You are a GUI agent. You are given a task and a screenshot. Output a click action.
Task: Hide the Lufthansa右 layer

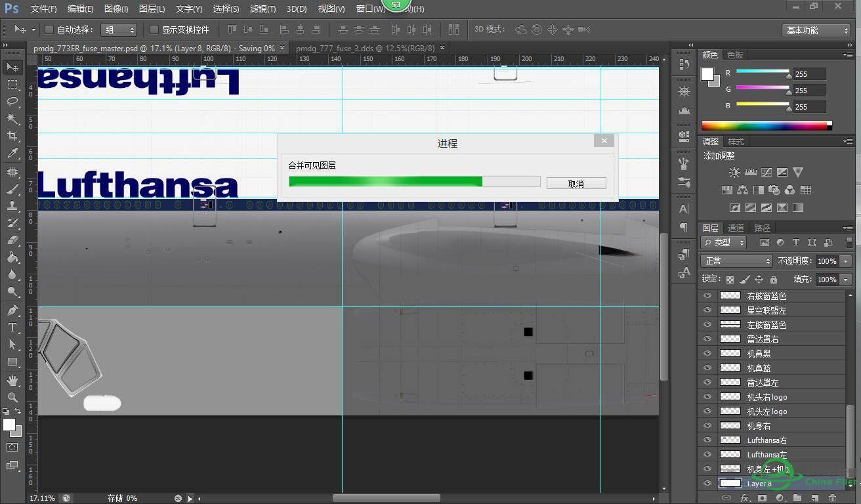pos(707,440)
